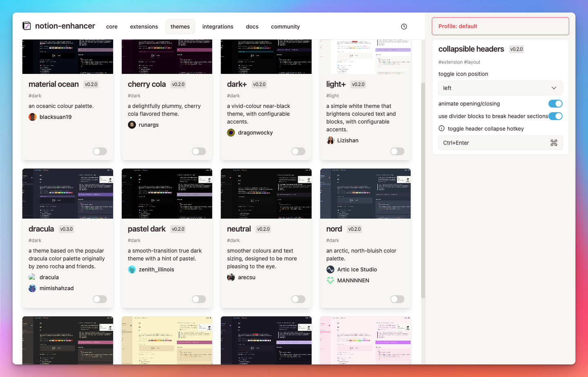The width and height of the screenshot is (588, 377).
Task: Click Lizishan's avatar on the light+ card
Action: (x=330, y=140)
